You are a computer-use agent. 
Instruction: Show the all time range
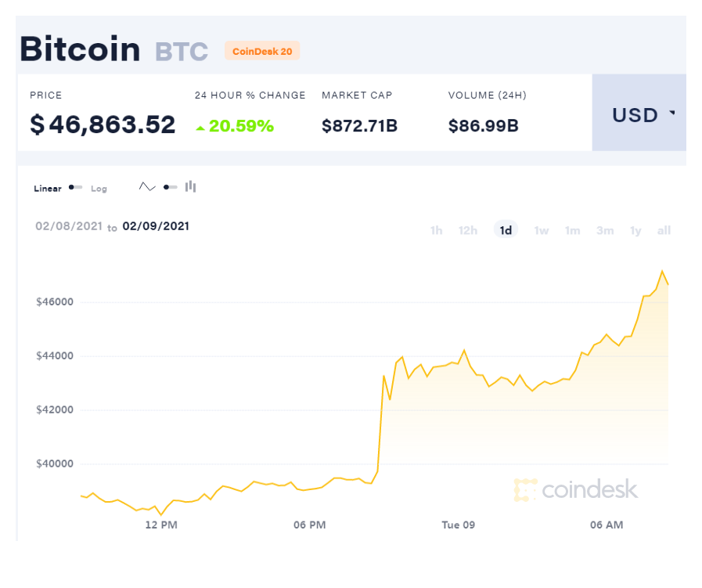coord(664,230)
